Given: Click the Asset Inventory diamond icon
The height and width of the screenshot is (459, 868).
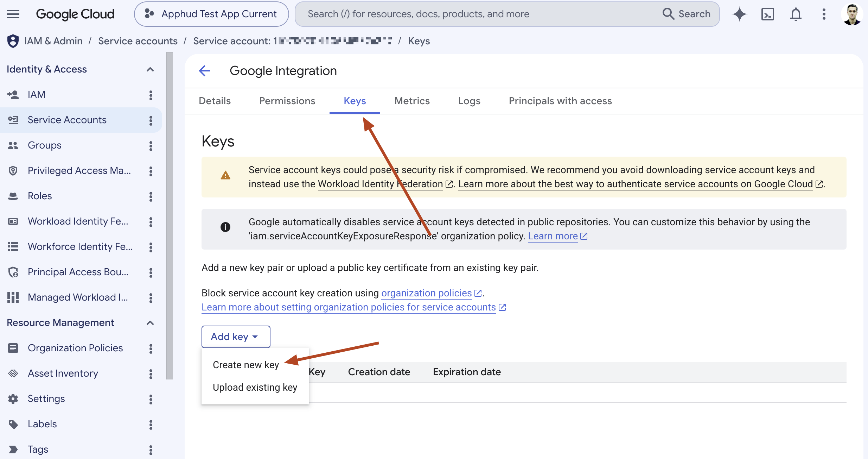Looking at the screenshot, I should point(13,373).
